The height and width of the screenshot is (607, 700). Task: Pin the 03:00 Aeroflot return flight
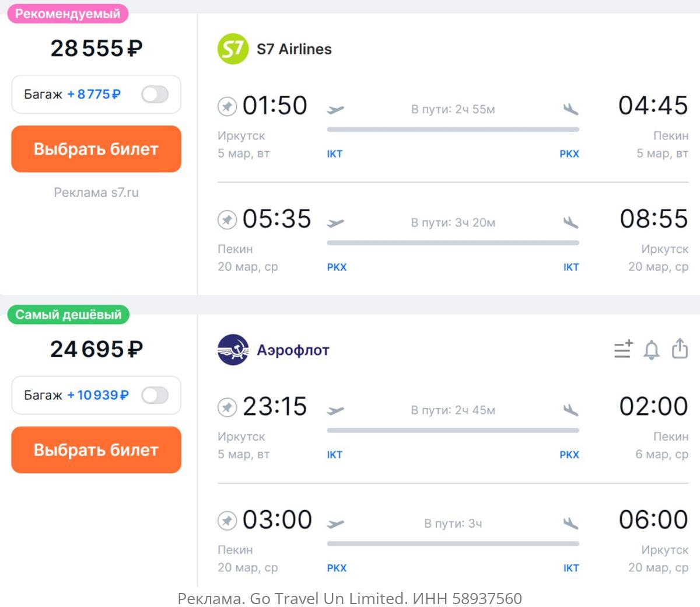coord(227,521)
